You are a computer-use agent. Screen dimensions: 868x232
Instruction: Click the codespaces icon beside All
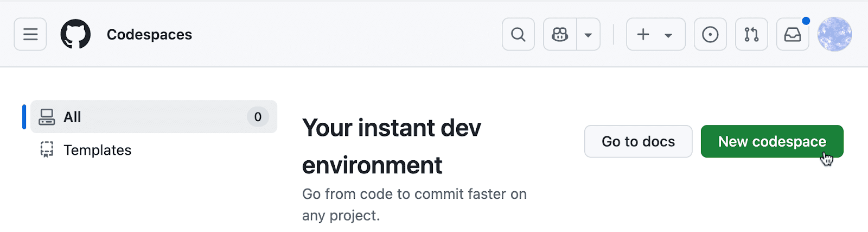pos(47,117)
